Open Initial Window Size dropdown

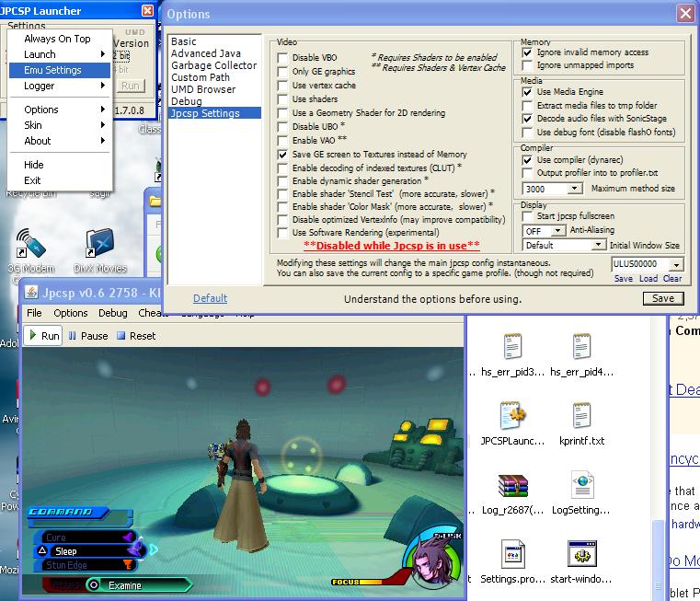pos(598,245)
